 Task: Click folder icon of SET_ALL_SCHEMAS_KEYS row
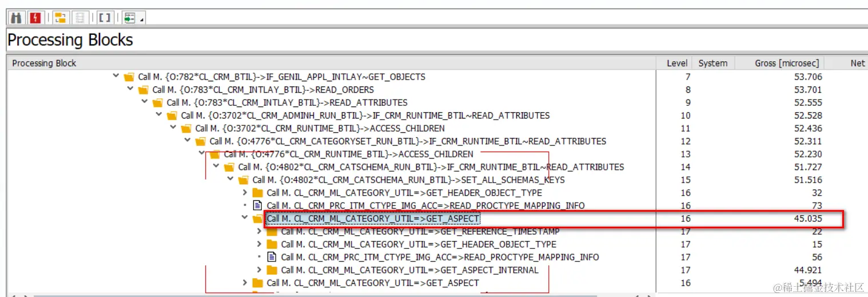[x=243, y=180]
